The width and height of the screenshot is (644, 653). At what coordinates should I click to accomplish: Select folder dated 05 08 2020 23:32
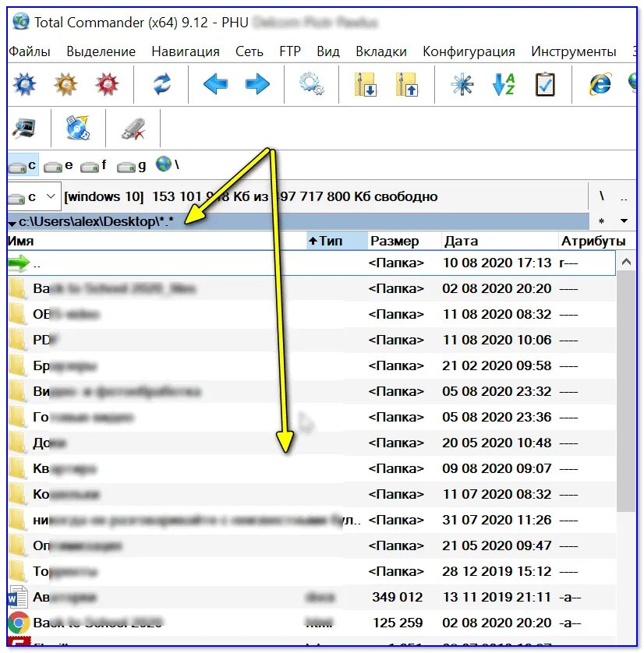[311, 391]
